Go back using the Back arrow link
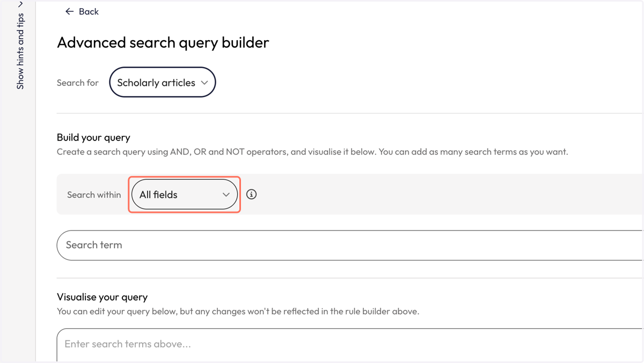Image resolution: width=644 pixels, height=363 pixels. click(x=82, y=11)
